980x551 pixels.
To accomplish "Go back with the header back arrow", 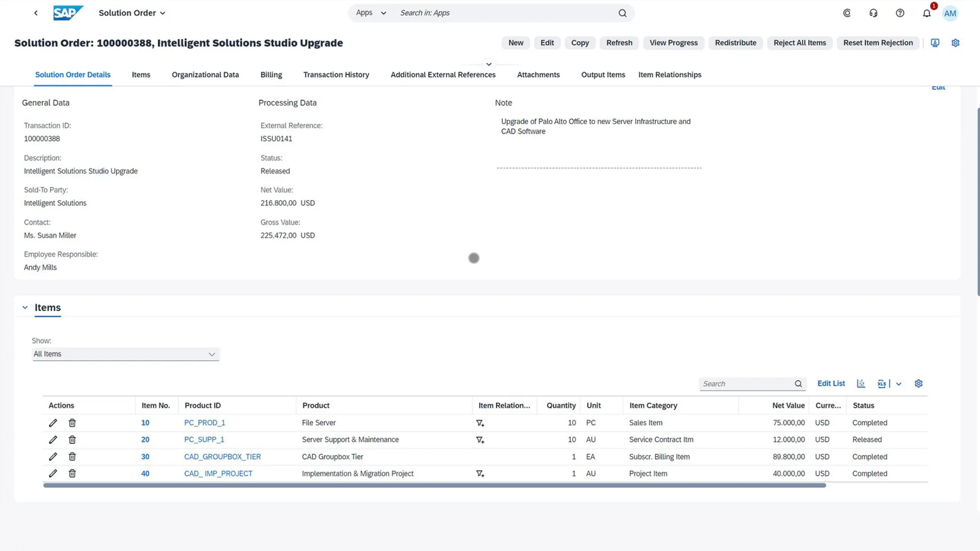I will point(36,13).
